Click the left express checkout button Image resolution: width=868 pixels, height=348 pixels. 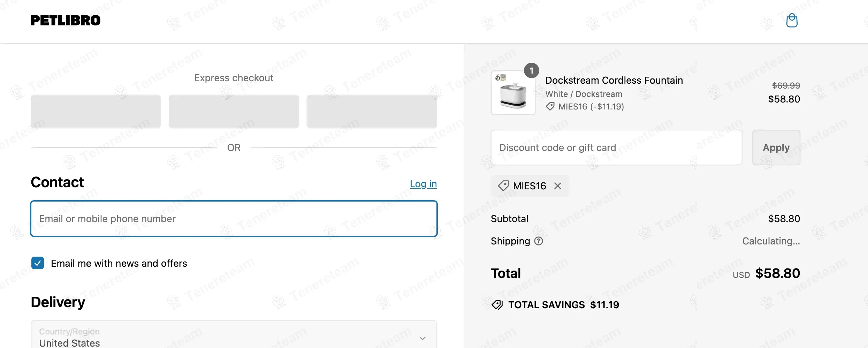tap(96, 112)
